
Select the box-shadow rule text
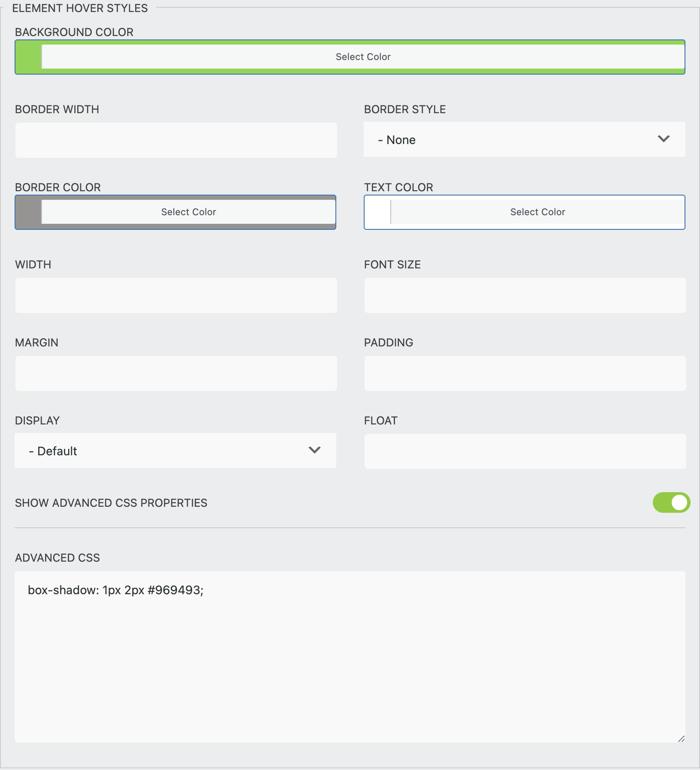116,590
